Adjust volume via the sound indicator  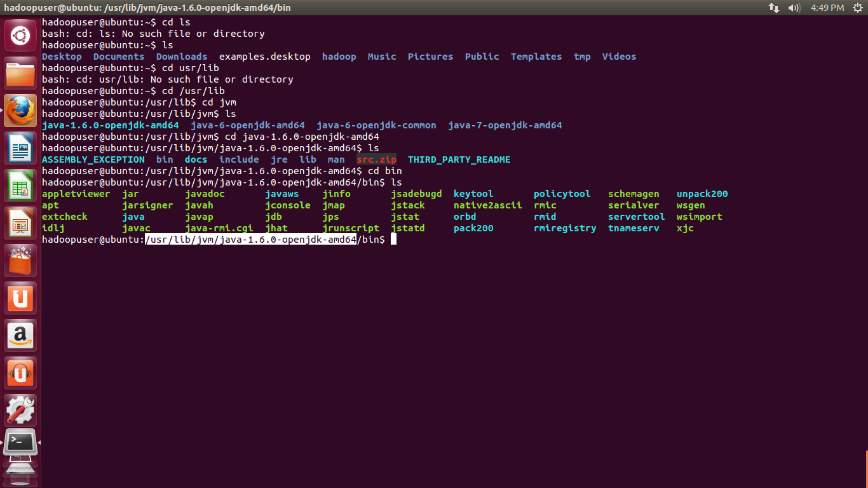click(x=792, y=8)
